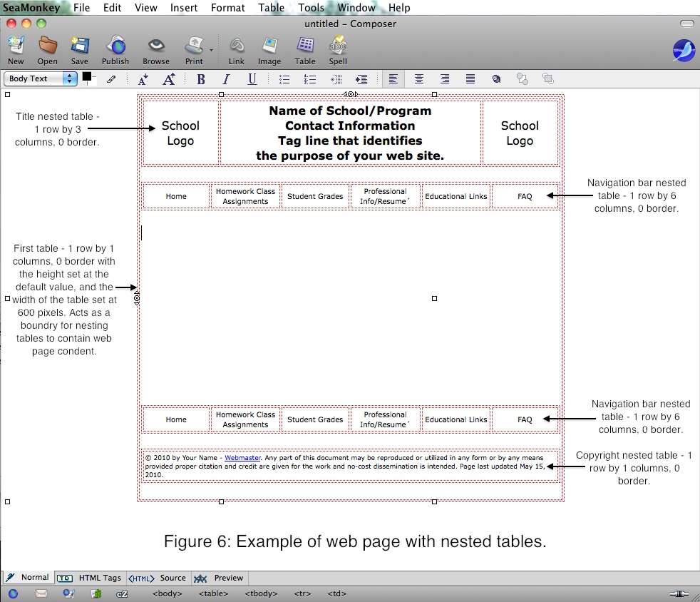This screenshot has height=602, width=700.
Task: Select the <table> tag in status bar
Action: 213,593
